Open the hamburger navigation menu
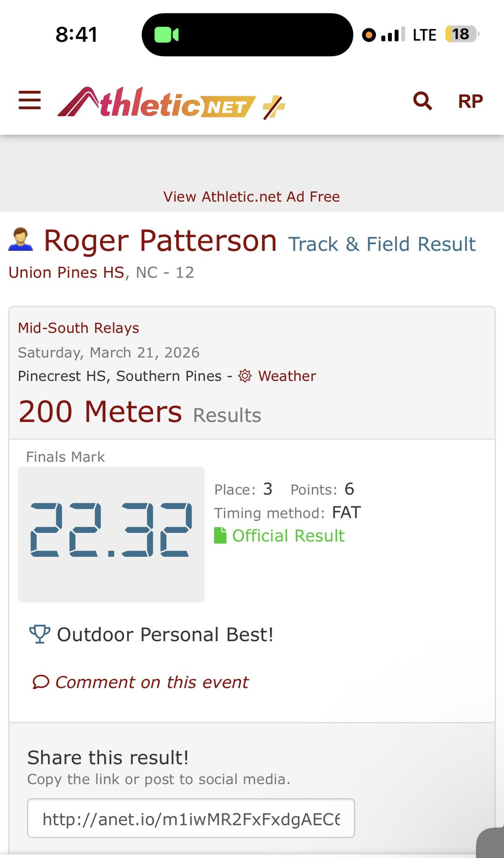Viewport: 504px width, 858px height. [x=30, y=101]
